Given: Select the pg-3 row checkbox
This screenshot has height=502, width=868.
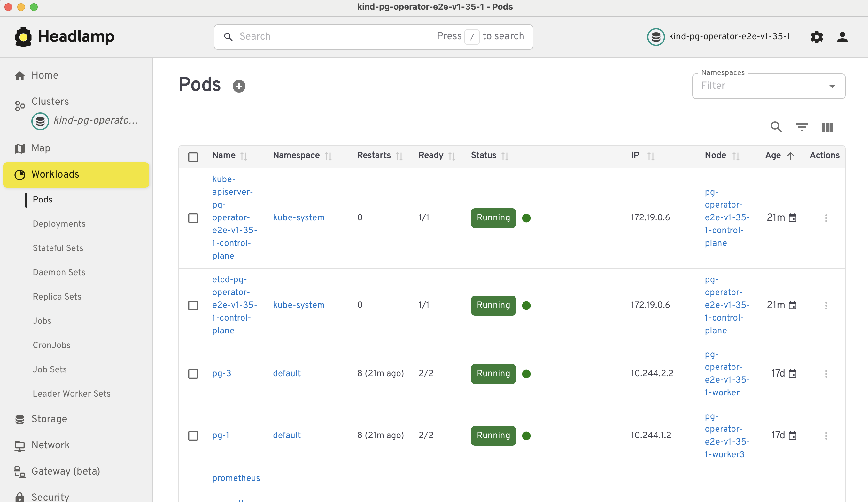Looking at the screenshot, I should click(x=193, y=374).
